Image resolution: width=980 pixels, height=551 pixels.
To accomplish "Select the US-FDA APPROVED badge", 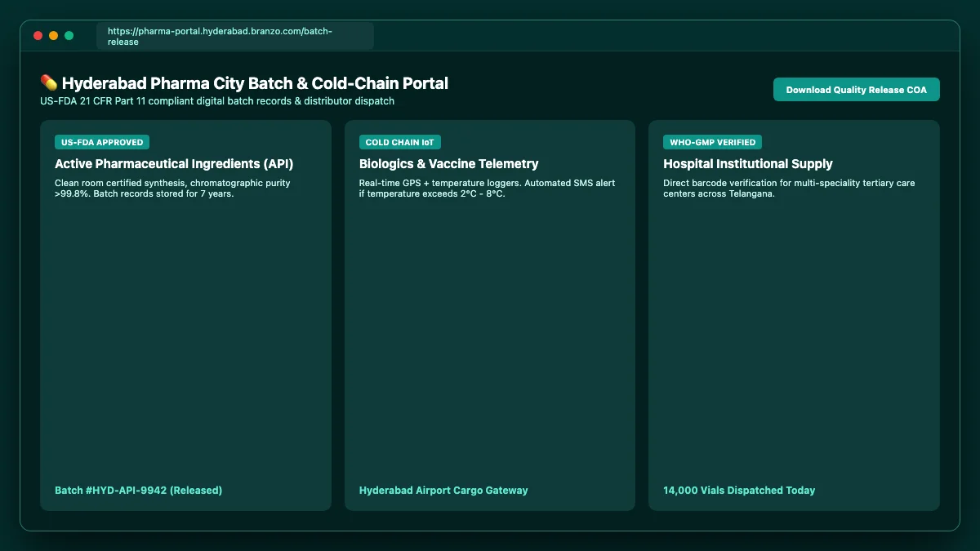I will point(102,142).
